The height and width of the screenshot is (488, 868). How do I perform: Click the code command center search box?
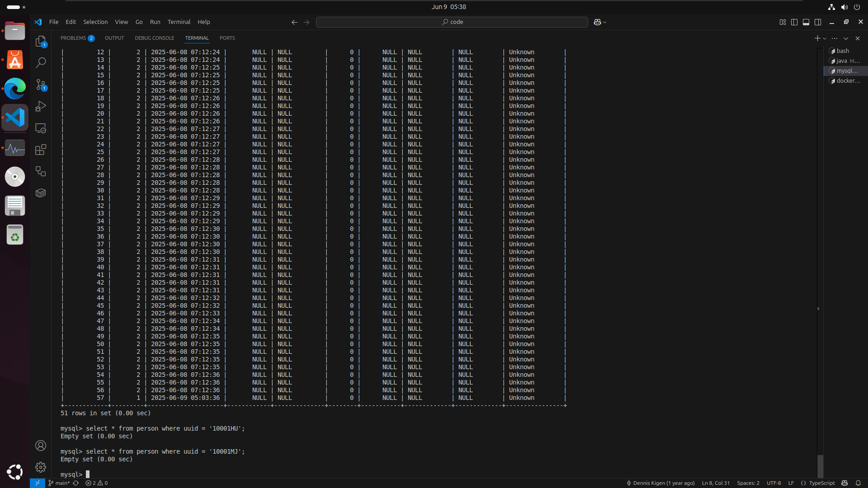452,22
